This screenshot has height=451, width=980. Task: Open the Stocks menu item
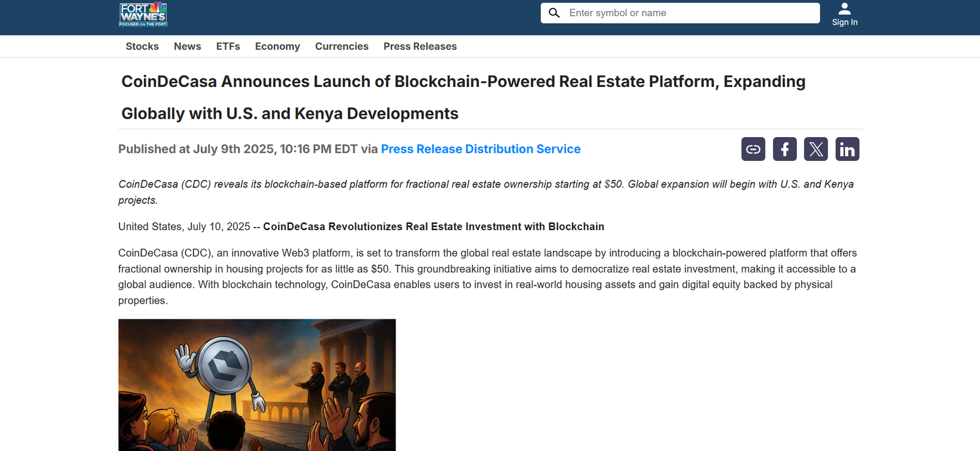pos(142,47)
